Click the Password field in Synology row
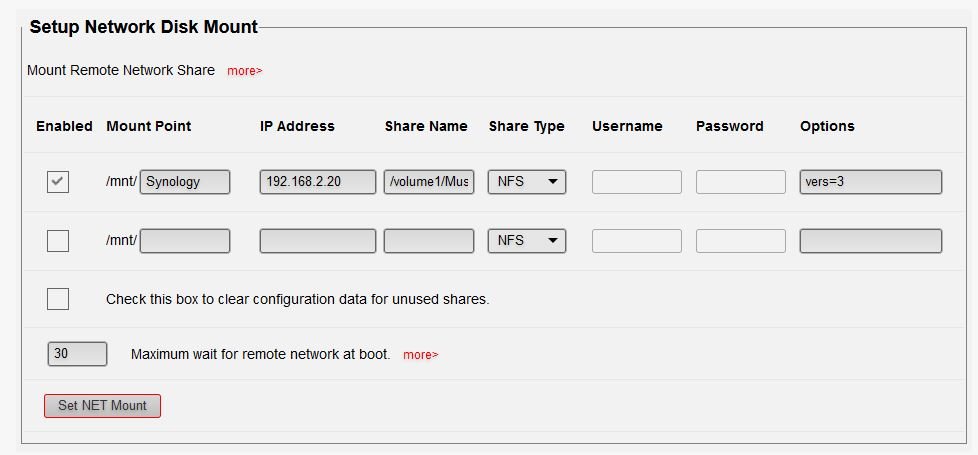 click(741, 182)
